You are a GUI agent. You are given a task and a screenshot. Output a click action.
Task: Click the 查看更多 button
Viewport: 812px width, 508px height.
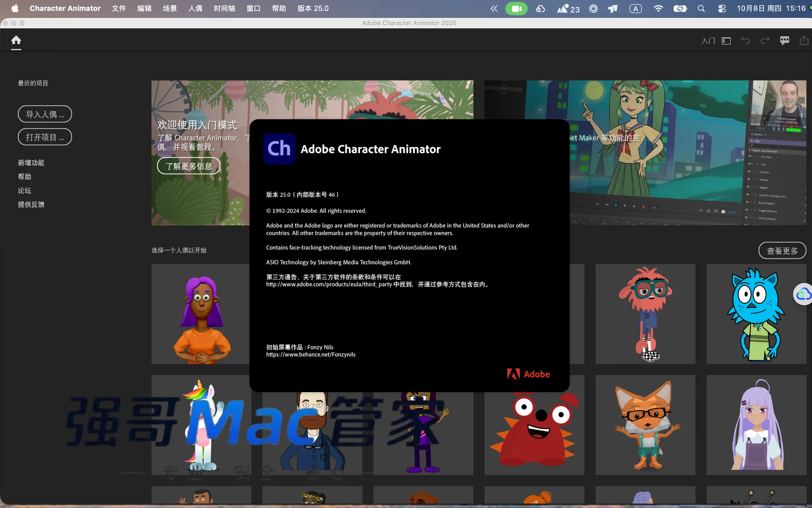pos(782,250)
